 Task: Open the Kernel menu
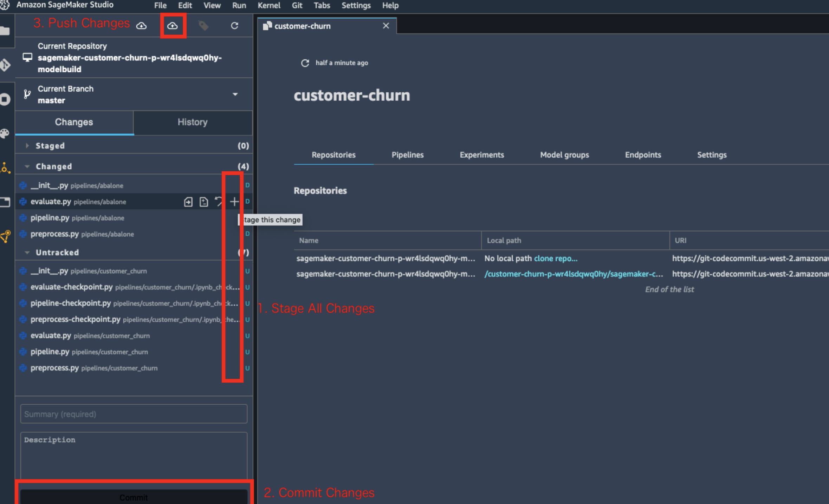[269, 5]
